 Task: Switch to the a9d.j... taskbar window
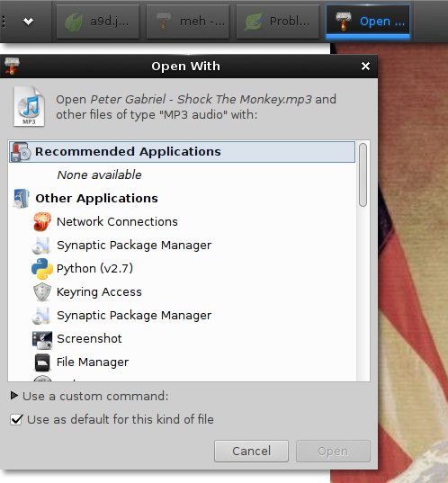pyautogui.click(x=98, y=22)
